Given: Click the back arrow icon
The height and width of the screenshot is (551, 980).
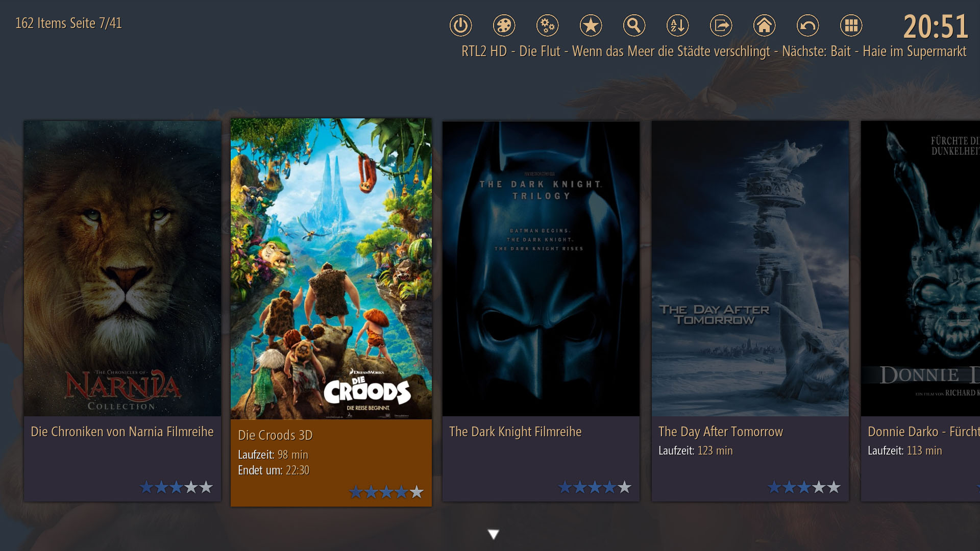Looking at the screenshot, I should click(x=807, y=26).
